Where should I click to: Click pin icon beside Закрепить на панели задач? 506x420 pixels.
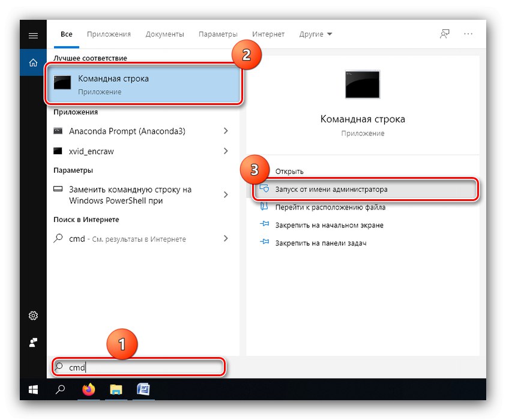[x=264, y=241]
